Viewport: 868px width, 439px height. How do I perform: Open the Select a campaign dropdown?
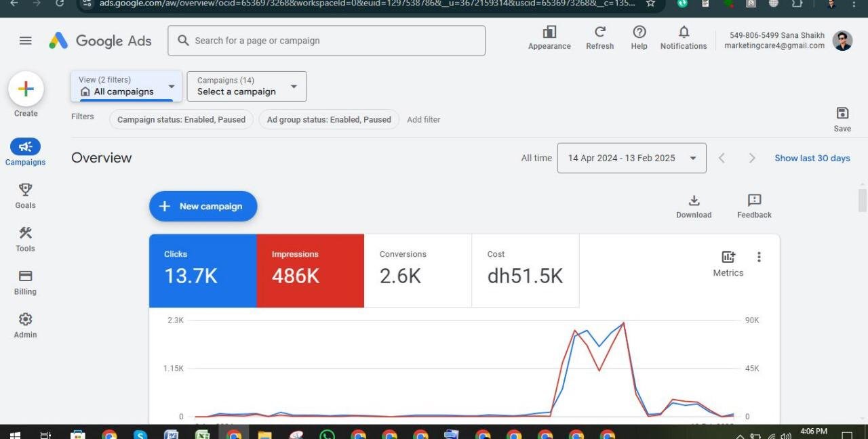coord(247,86)
